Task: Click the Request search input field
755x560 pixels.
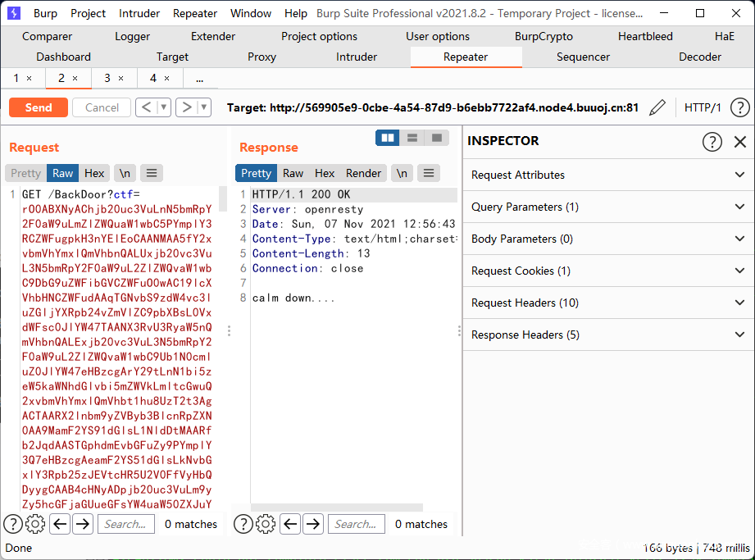Action: [126, 524]
